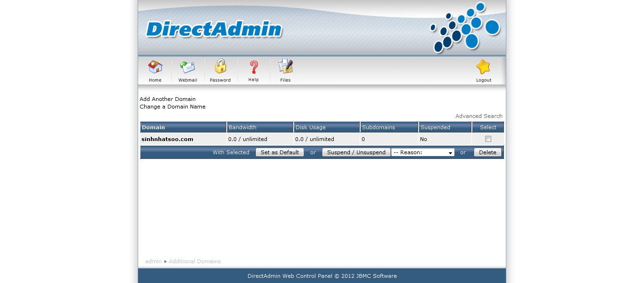This screenshot has width=644, height=283.
Task: Sort by Bandwidth column header
Action: click(242, 127)
